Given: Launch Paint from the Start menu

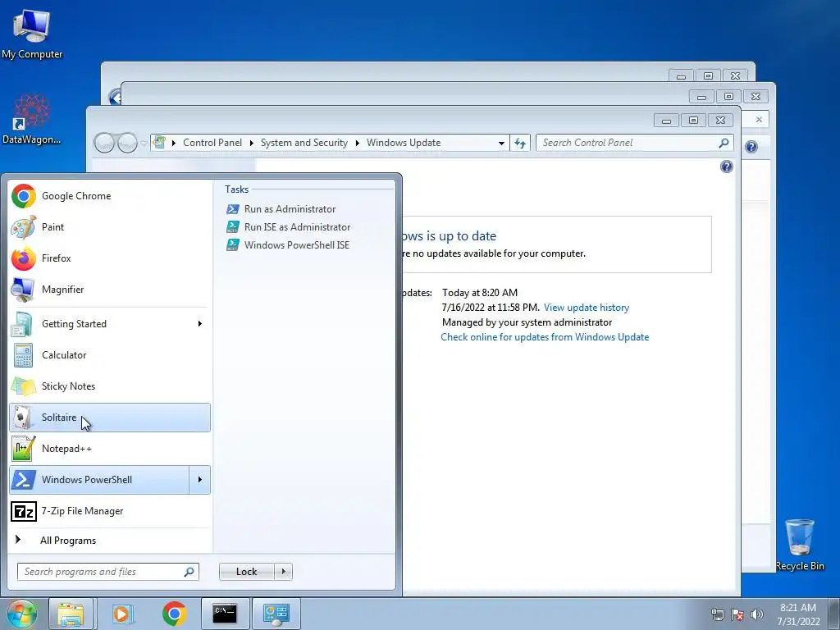Looking at the screenshot, I should [x=110, y=227].
